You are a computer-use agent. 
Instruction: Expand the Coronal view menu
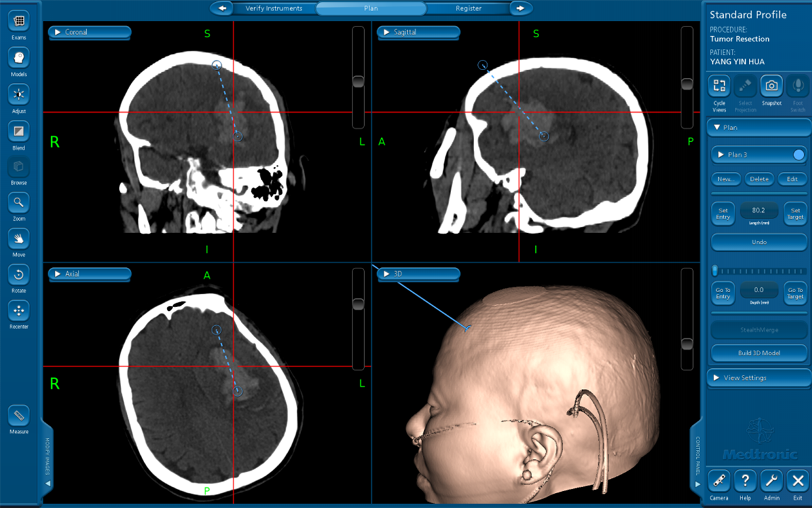pyautogui.click(x=89, y=32)
